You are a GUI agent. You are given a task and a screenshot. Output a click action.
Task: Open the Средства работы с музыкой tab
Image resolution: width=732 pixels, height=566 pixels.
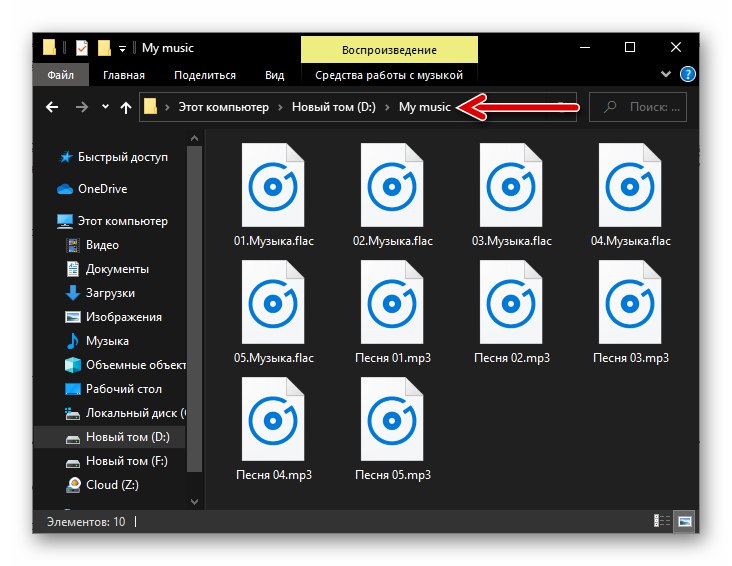coord(389,75)
